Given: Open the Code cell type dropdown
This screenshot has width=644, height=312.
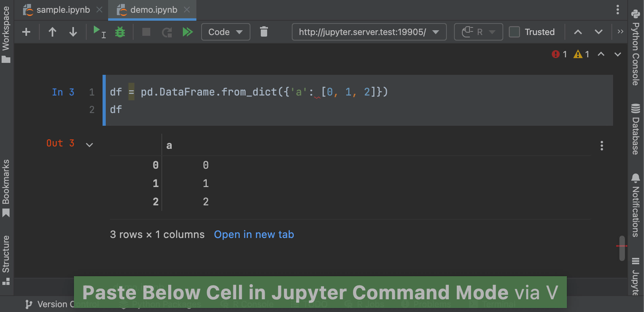Looking at the screenshot, I should (x=225, y=32).
